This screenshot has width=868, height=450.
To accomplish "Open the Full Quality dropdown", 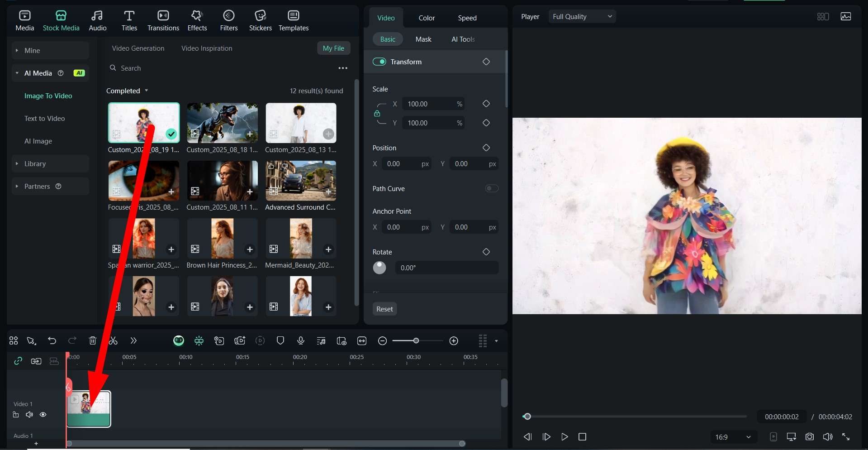I will coord(582,17).
